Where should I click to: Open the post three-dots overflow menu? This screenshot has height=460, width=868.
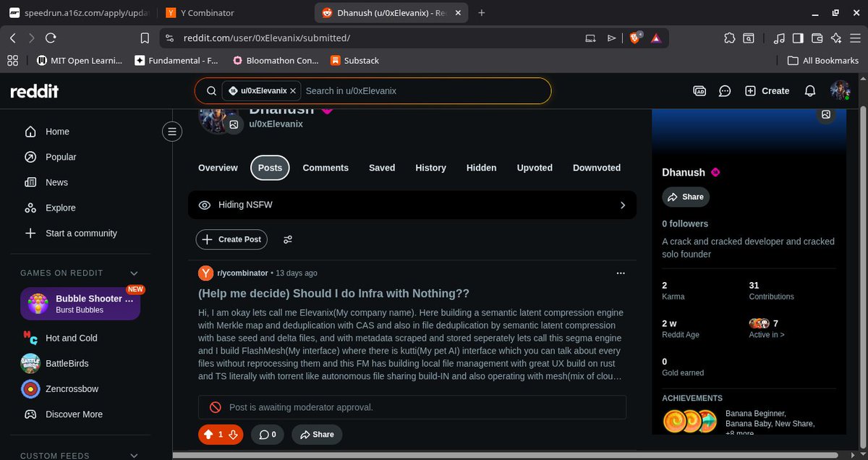(x=621, y=273)
